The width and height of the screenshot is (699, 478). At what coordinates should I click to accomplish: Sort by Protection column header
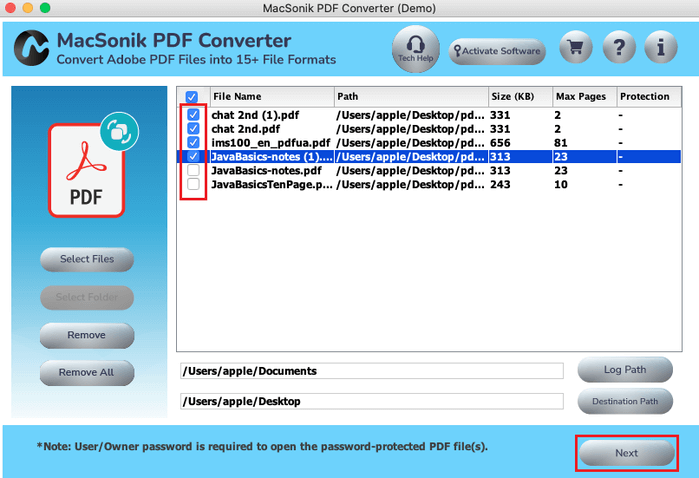[649, 97]
